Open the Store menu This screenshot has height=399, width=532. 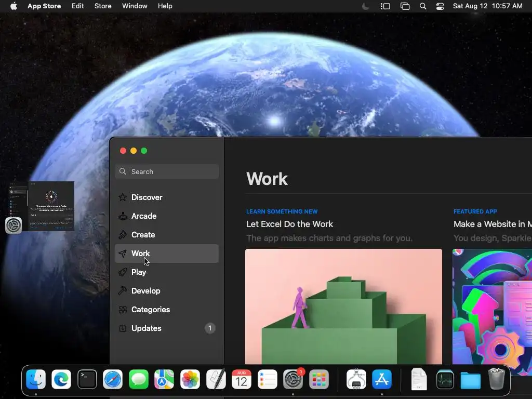[103, 6]
